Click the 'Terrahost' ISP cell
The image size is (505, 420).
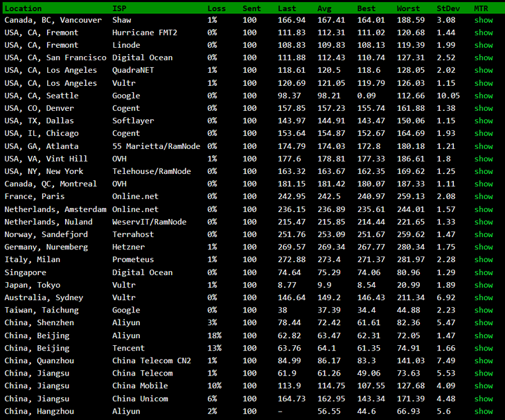click(133, 234)
